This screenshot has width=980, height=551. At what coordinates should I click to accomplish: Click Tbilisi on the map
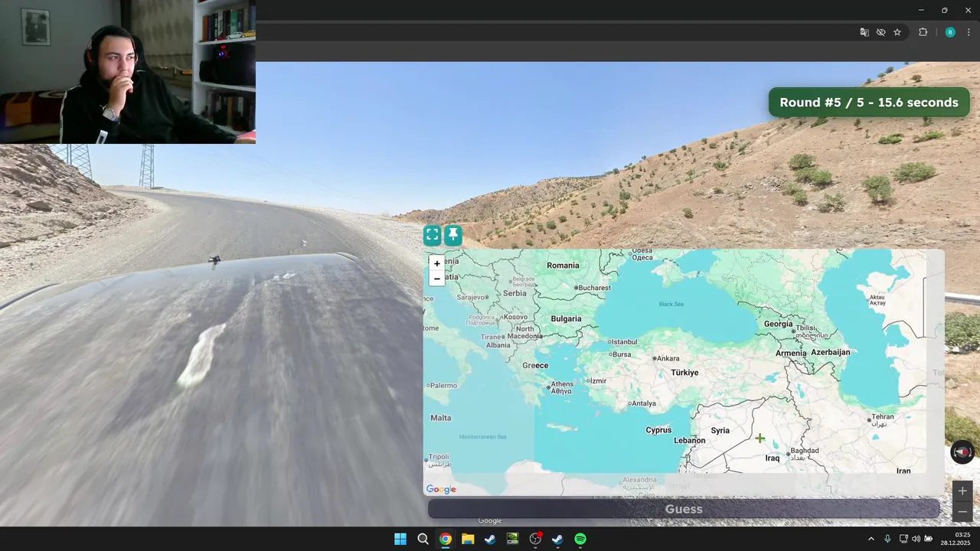click(x=809, y=331)
